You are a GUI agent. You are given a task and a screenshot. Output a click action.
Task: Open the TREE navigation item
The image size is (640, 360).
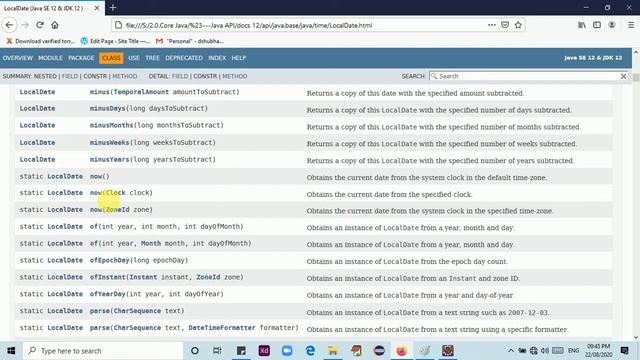click(x=152, y=58)
